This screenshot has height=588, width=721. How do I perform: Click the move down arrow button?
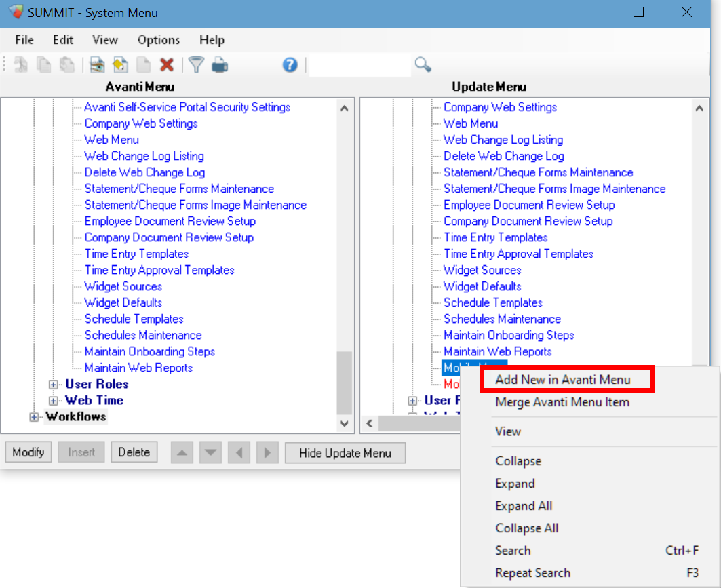pos(210,452)
